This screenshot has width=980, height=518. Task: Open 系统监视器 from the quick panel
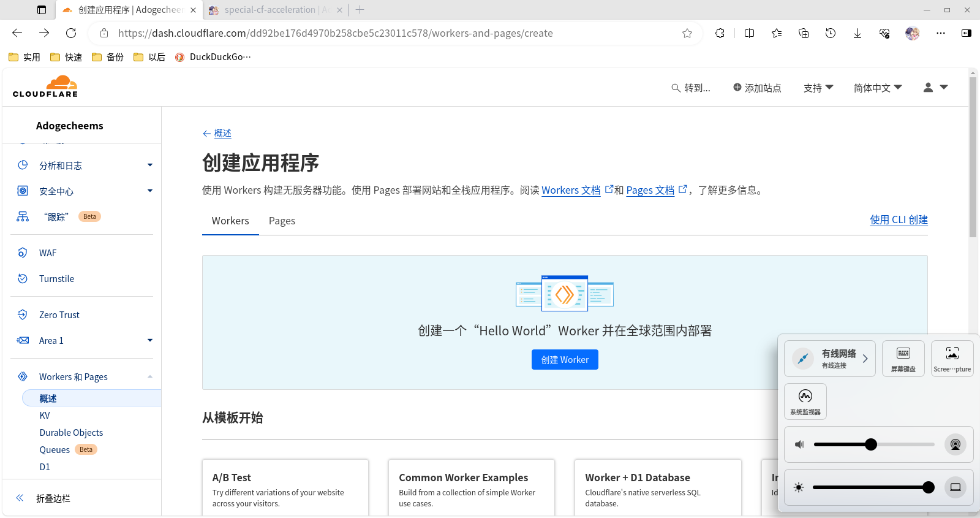tap(805, 402)
